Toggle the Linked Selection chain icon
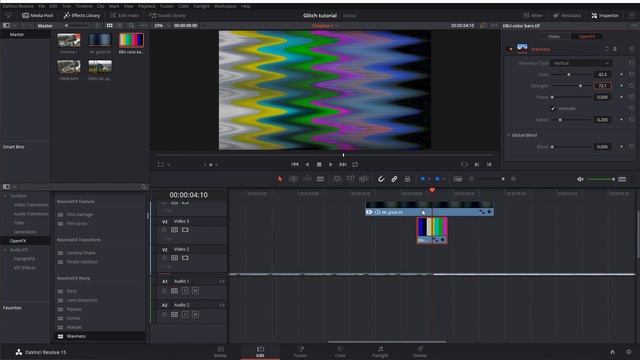 (394, 179)
